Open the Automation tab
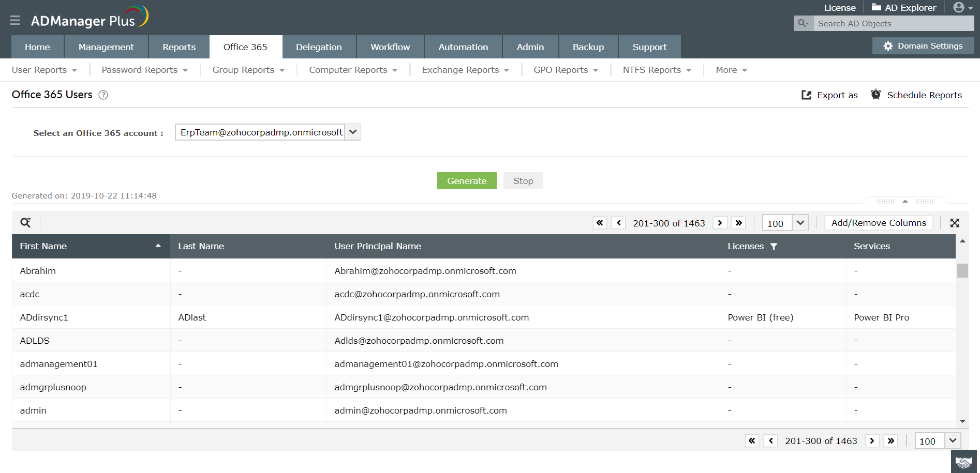The width and height of the screenshot is (980, 473). coord(463,47)
